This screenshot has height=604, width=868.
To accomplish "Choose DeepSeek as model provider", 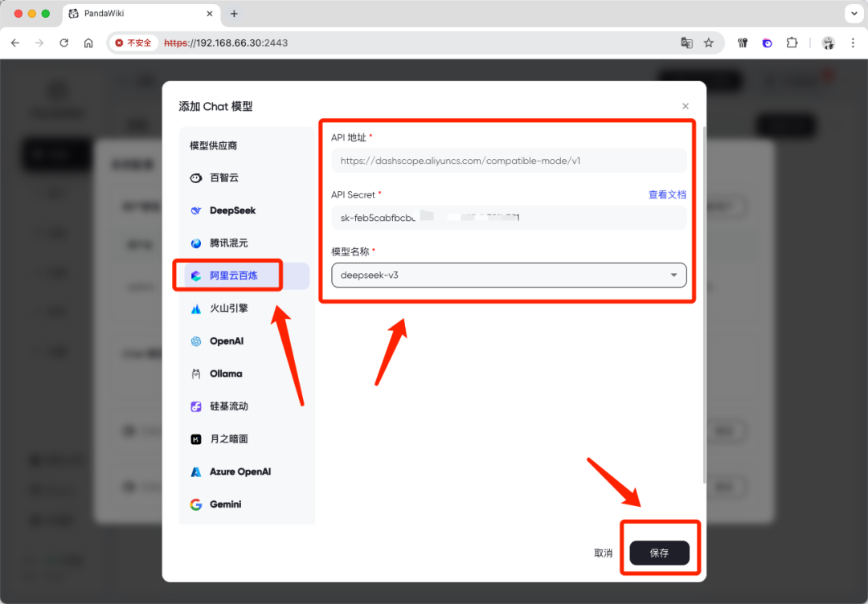I will pyautogui.click(x=247, y=210).
